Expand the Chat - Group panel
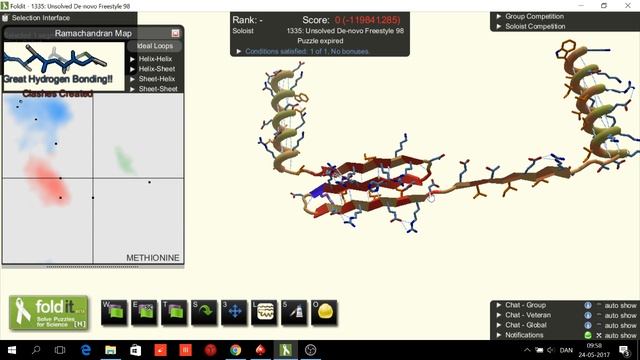The height and width of the screenshot is (360, 640). click(x=499, y=305)
